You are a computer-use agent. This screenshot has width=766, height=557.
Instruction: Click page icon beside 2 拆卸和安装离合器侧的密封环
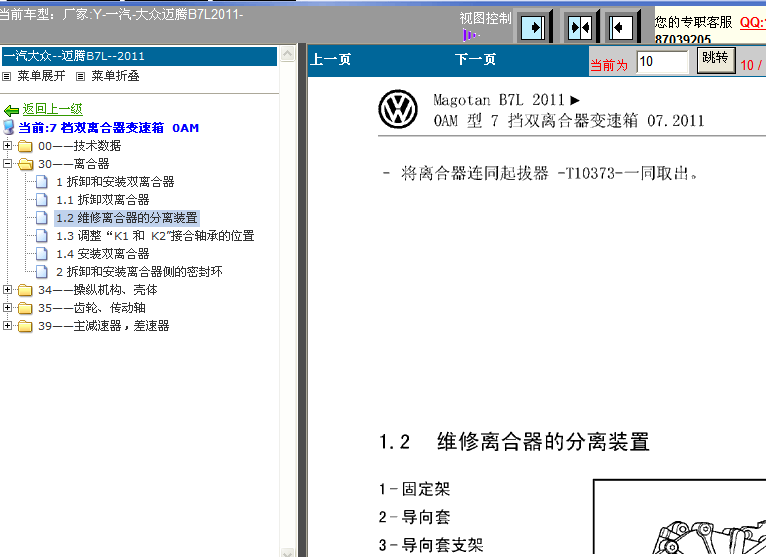42,272
